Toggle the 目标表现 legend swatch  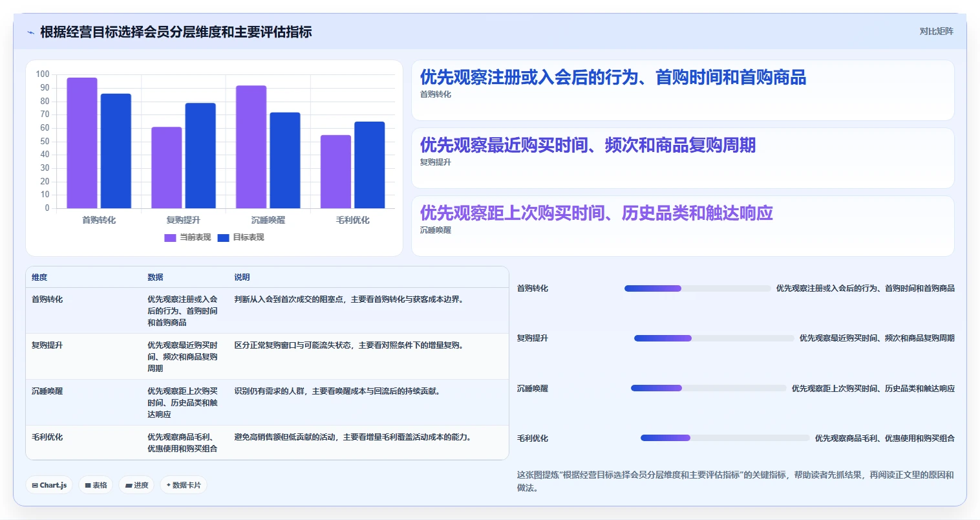click(223, 237)
